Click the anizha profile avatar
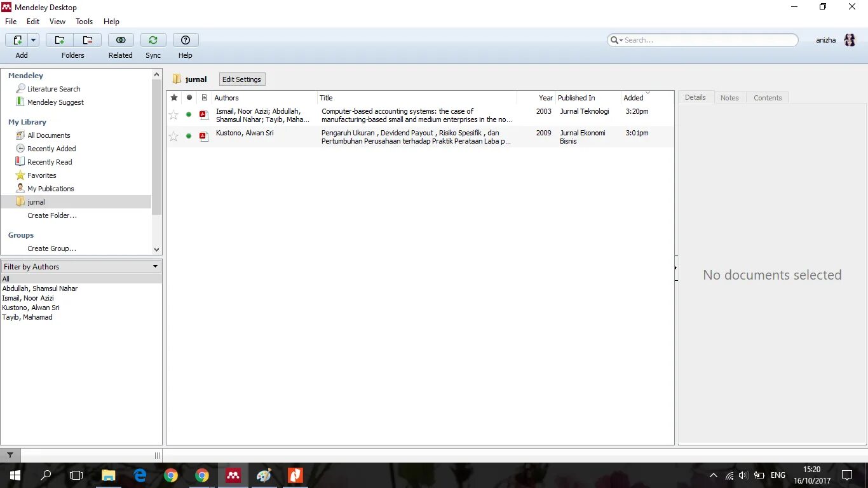 coord(850,40)
